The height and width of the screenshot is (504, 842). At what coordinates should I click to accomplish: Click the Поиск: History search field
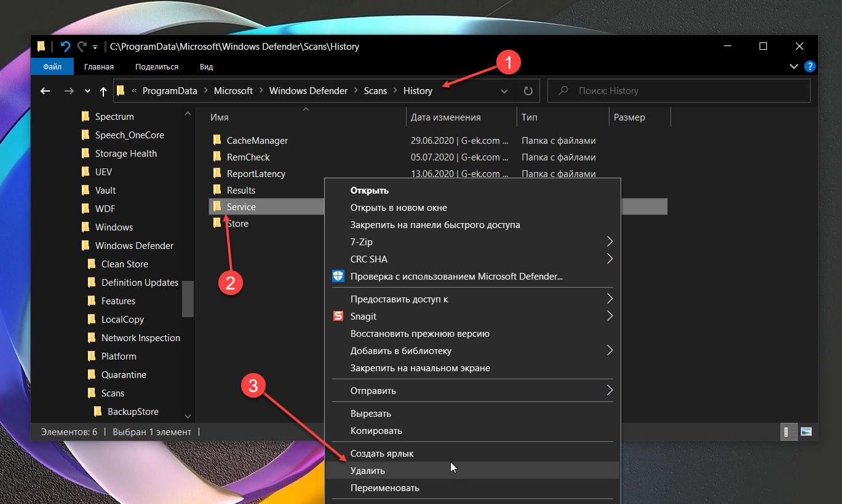pyautogui.click(x=678, y=90)
